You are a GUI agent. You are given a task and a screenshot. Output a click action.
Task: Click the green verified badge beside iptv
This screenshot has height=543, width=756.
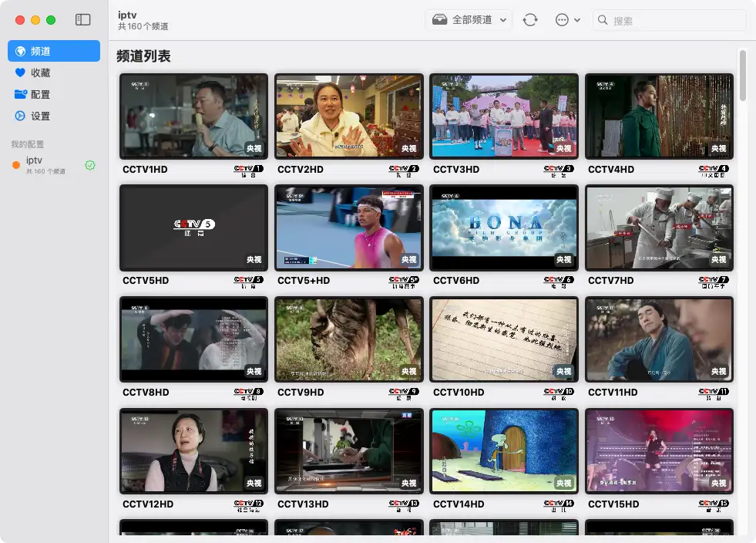90,165
